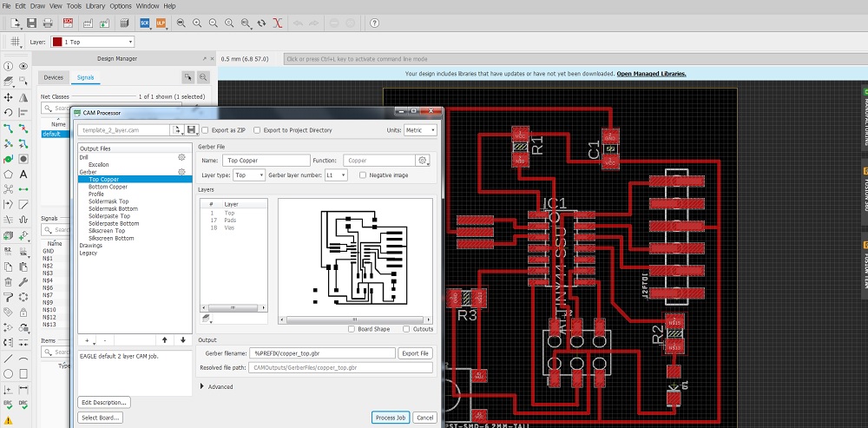
Task: Launch the ULP user program icon
Action: point(161,21)
